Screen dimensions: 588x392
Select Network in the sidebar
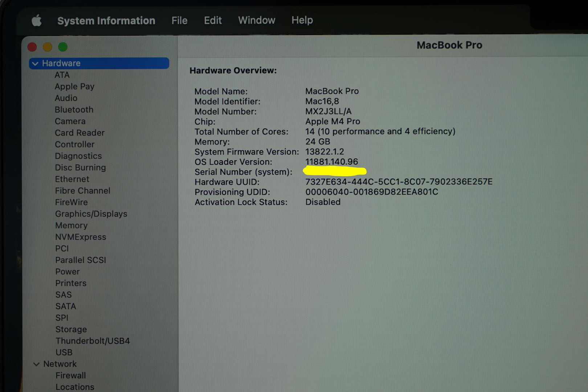60,364
